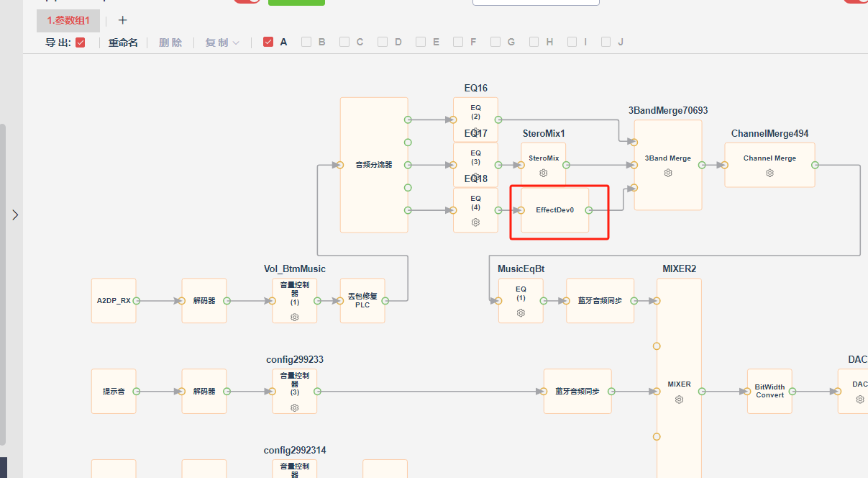This screenshot has width=868, height=478.
Task: Select the 丢包修复 PLC node
Action: tap(362, 301)
